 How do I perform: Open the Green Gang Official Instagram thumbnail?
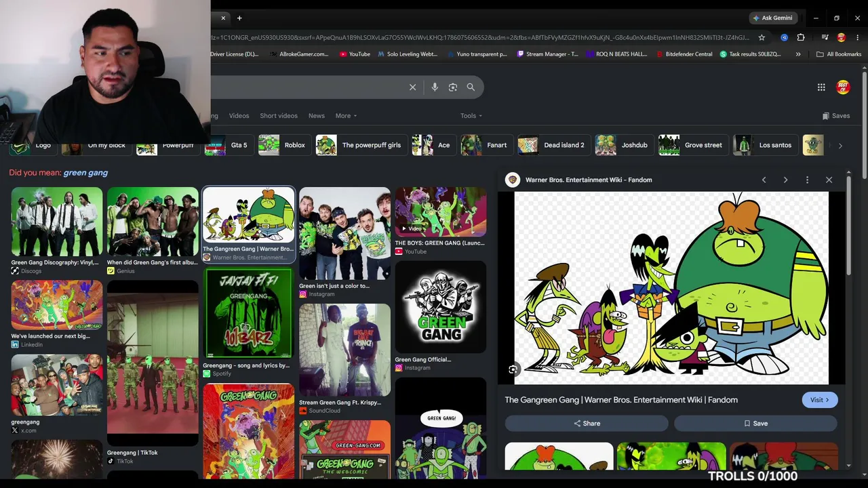[x=441, y=307]
